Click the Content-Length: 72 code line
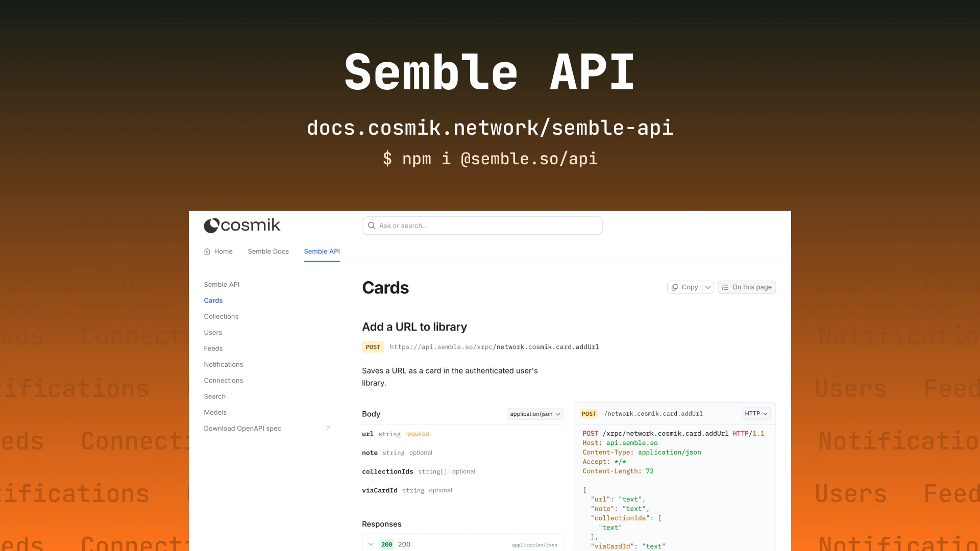The image size is (980, 551). point(618,471)
